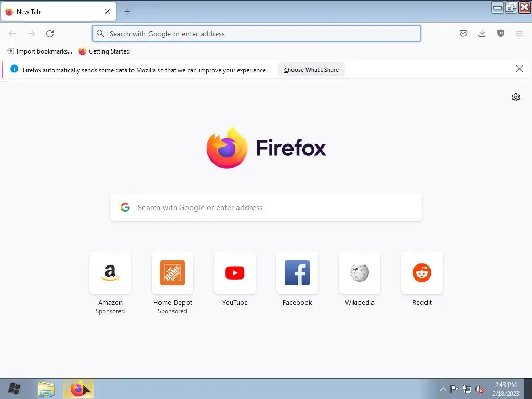532x399 pixels.
Task: Select the New Tab tab
Action: 58,12
